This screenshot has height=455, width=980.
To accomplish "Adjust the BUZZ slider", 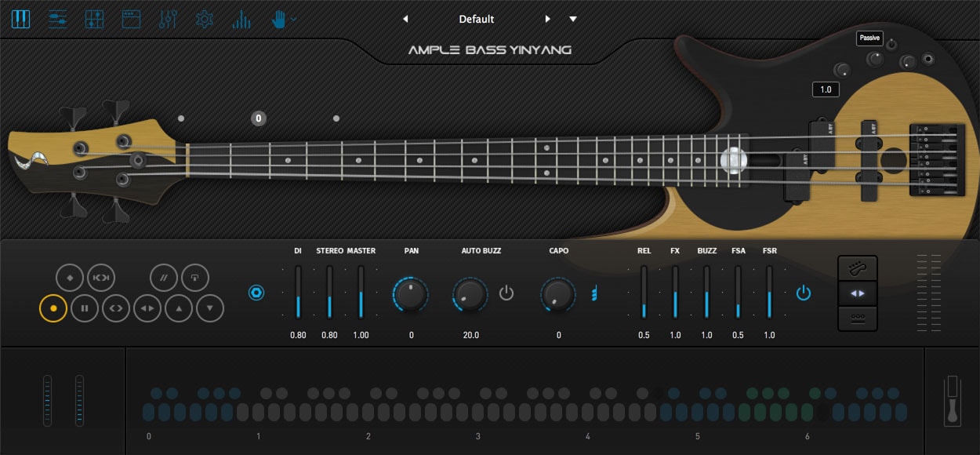I will tap(706, 292).
